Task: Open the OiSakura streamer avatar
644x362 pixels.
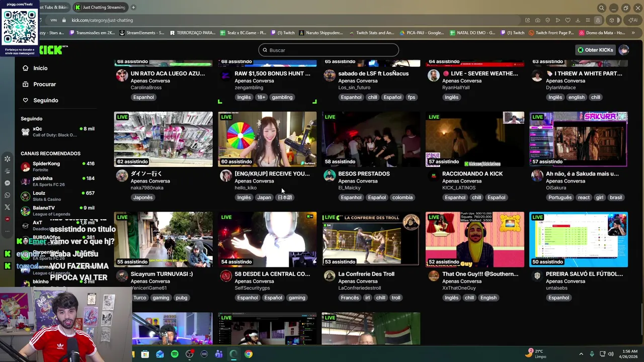Action: [x=537, y=175]
